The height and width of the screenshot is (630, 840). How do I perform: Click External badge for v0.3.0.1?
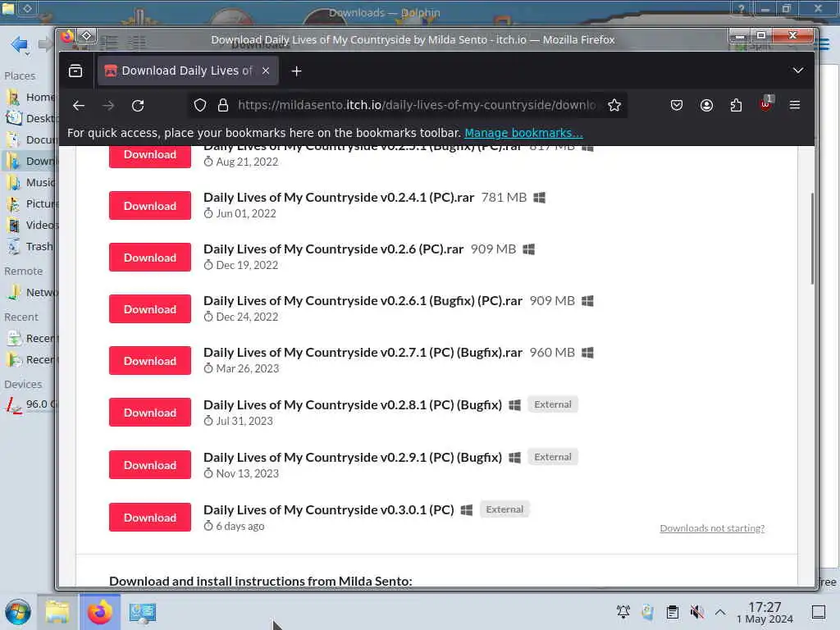coord(504,509)
